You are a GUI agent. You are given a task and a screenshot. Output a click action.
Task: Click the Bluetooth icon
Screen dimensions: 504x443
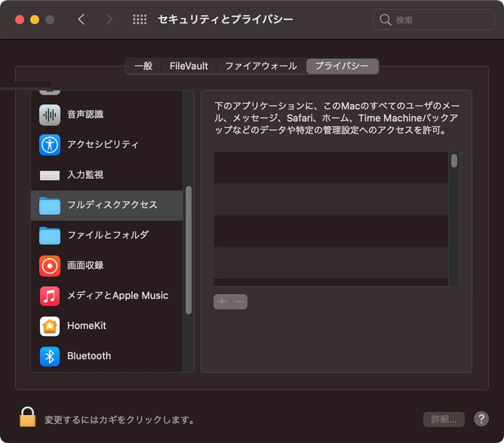50,356
